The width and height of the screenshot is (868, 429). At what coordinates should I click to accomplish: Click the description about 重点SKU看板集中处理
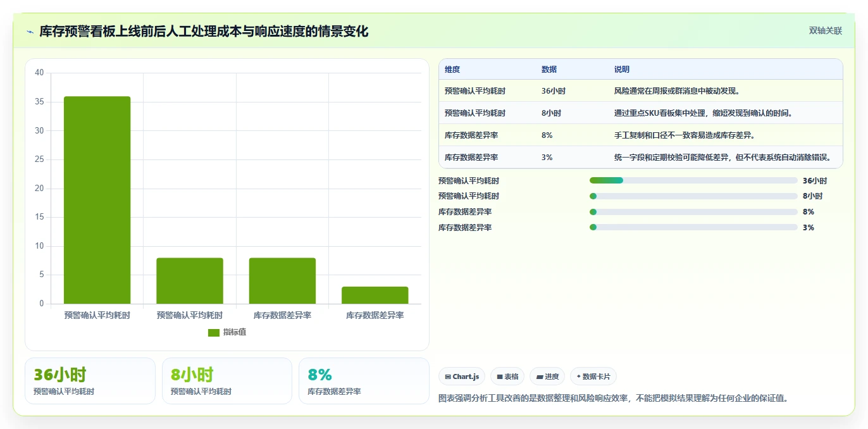pyautogui.click(x=703, y=113)
